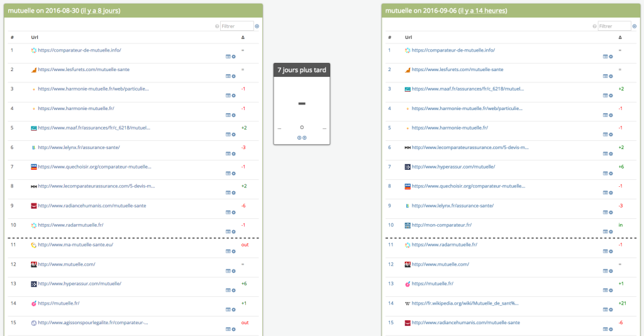Open table icon for ma-mutuelle-sante.eu row
Viewport: 644px width, 336px height.
[228, 252]
